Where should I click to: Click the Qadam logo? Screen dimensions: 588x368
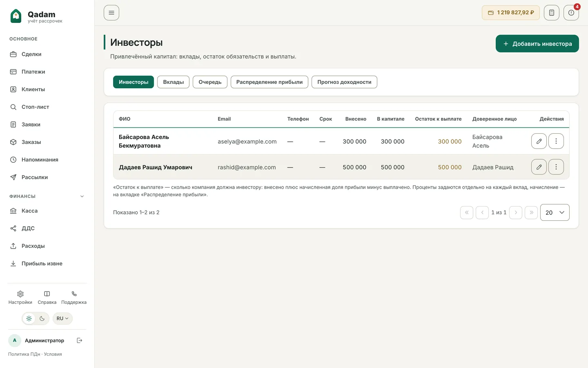[x=36, y=16]
